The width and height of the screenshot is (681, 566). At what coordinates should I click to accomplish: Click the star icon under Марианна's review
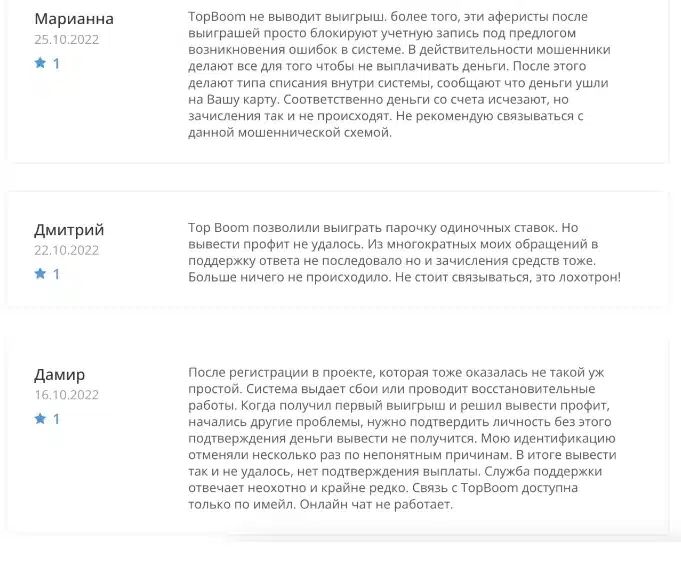point(40,63)
